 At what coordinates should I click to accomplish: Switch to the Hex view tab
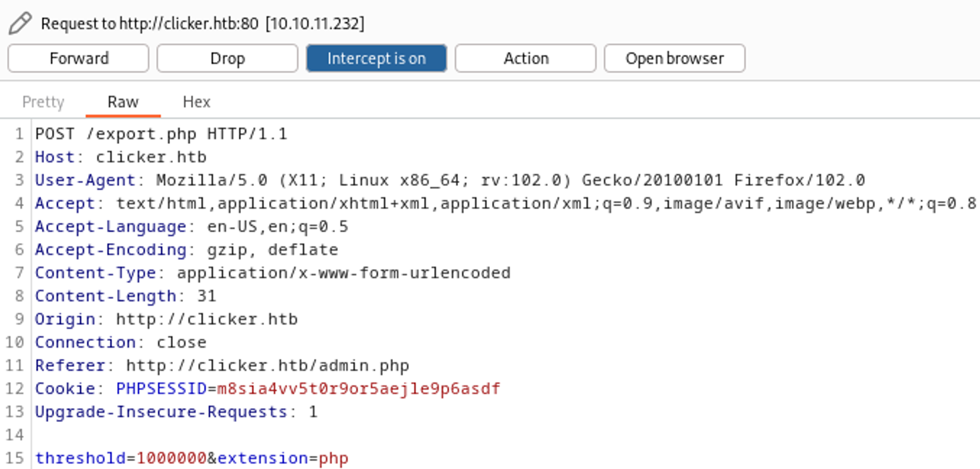click(x=196, y=102)
